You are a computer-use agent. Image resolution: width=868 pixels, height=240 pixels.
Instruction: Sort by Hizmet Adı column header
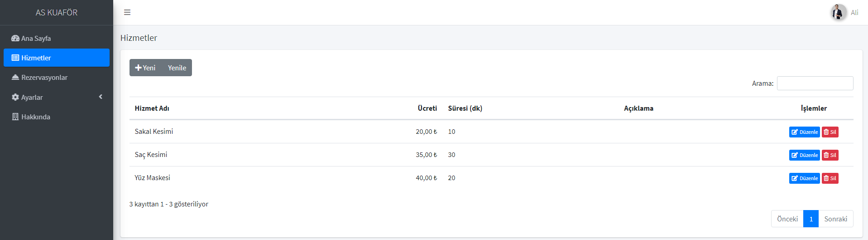tap(152, 108)
